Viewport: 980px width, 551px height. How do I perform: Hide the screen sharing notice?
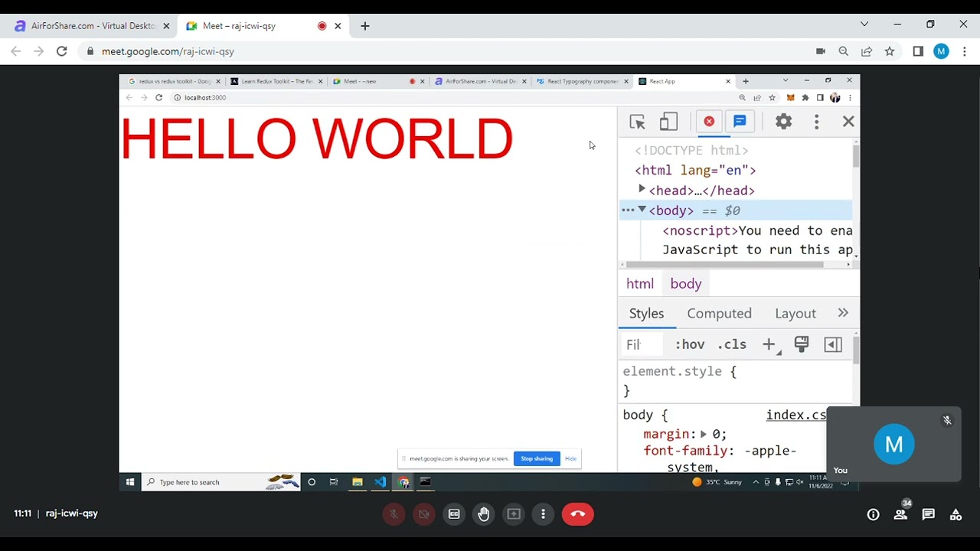tap(570, 458)
